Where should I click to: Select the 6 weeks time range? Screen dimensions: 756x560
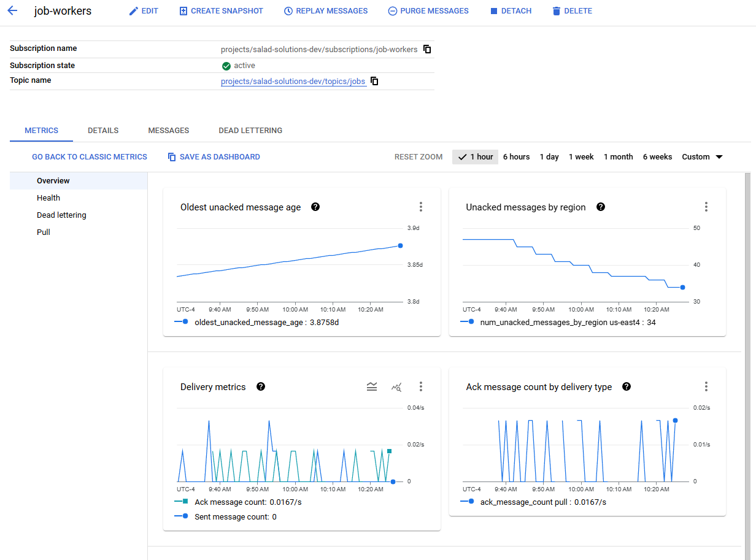tap(657, 157)
